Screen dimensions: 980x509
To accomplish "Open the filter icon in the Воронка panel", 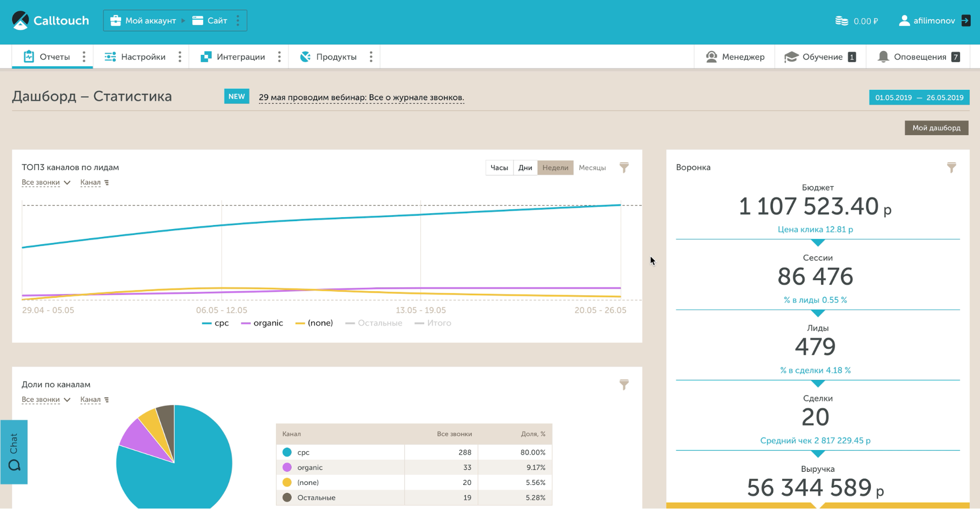I will [x=951, y=168].
